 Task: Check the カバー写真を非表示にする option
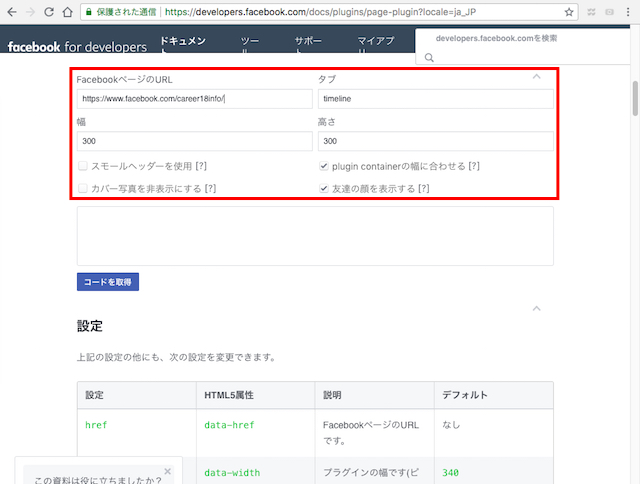(x=83, y=188)
